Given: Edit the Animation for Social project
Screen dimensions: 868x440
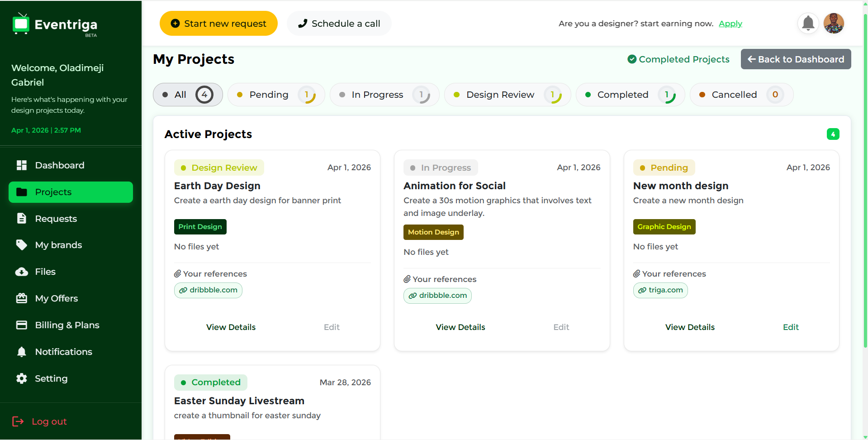Looking at the screenshot, I should tap(561, 327).
